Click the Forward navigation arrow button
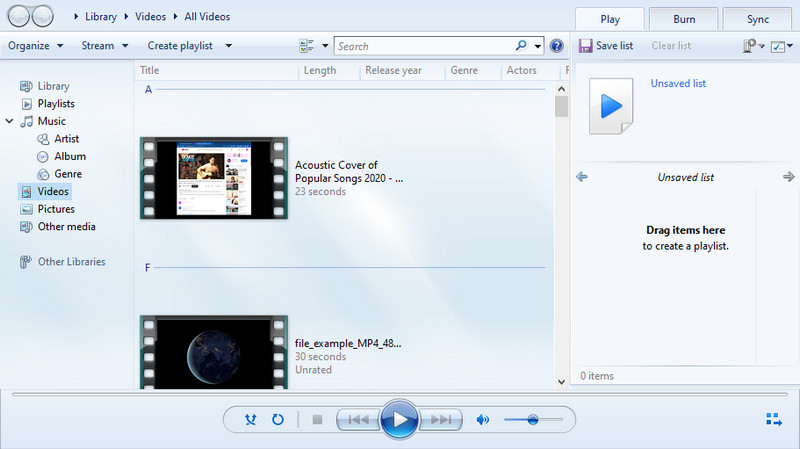The image size is (800, 449). pyautogui.click(x=43, y=16)
